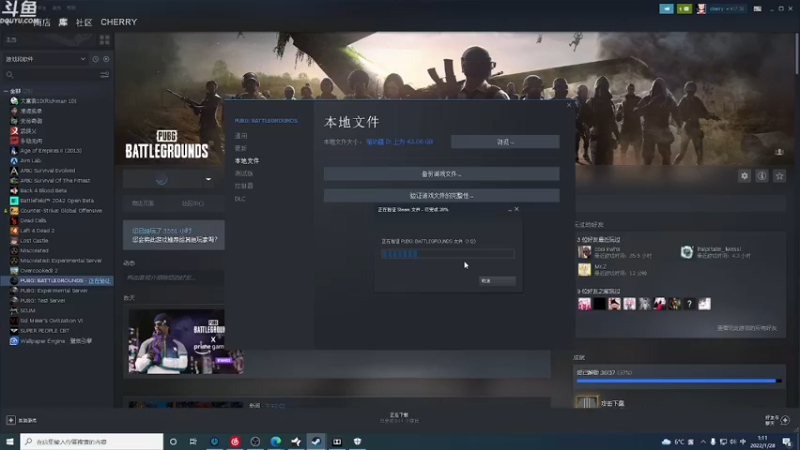Close the PUBG properties window
800x450 pixels.
pyautogui.click(x=569, y=105)
